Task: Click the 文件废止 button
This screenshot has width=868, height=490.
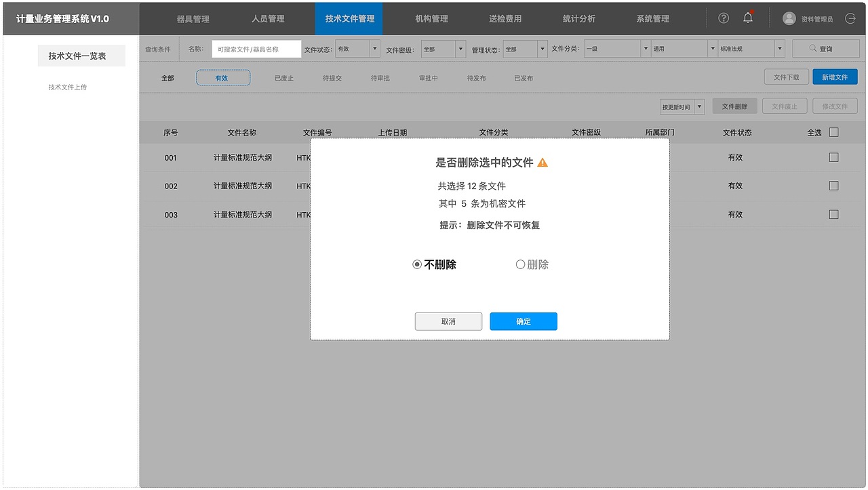Action: click(785, 106)
